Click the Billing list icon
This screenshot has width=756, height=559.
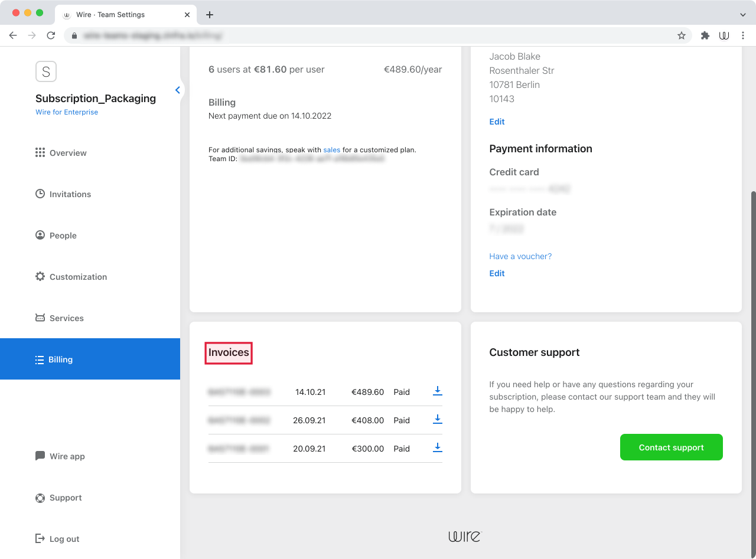coord(40,359)
